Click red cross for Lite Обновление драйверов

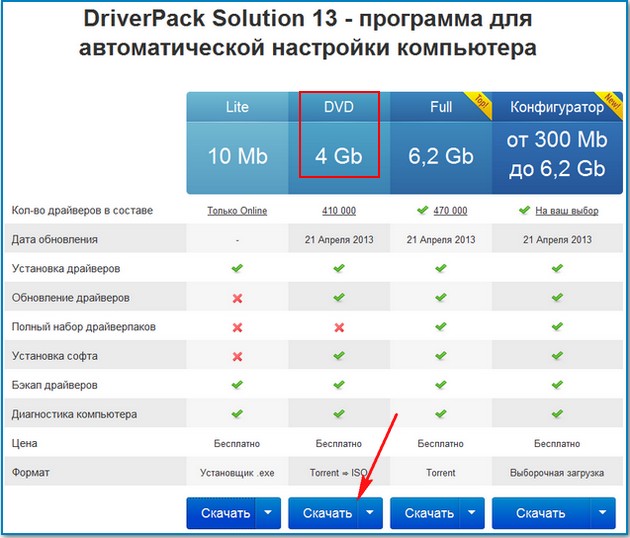click(x=237, y=298)
